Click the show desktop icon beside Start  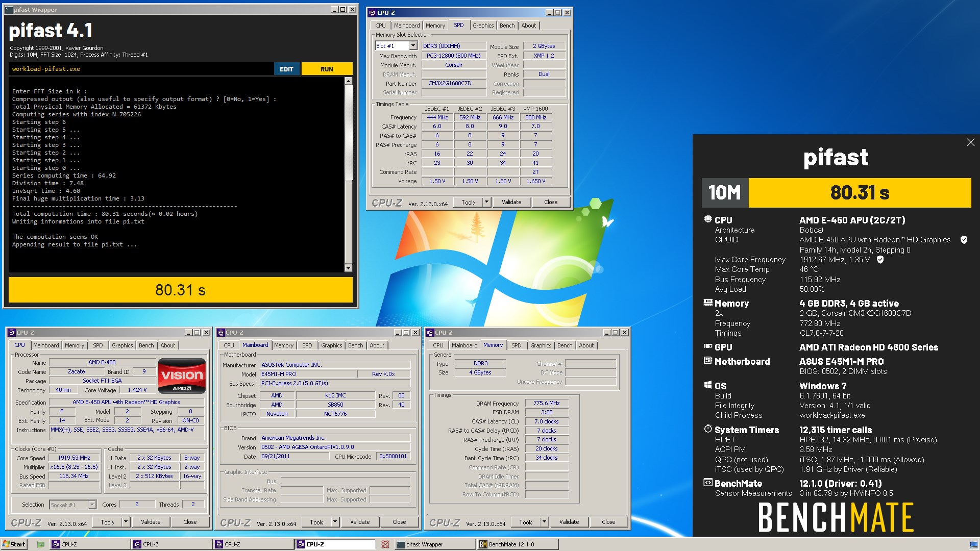(41, 544)
